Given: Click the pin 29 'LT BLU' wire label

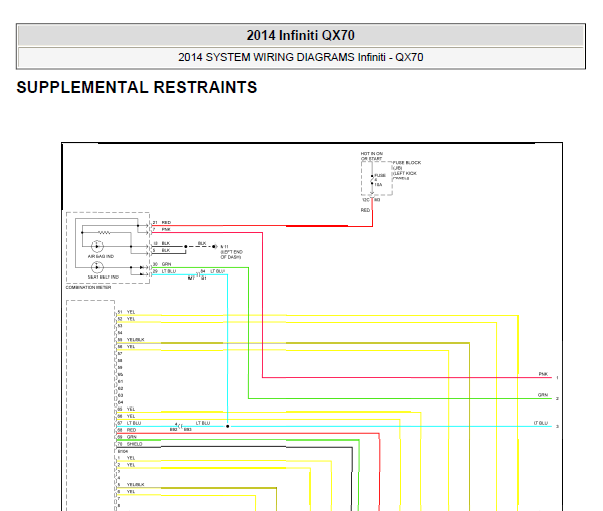Looking at the screenshot, I should [169, 271].
